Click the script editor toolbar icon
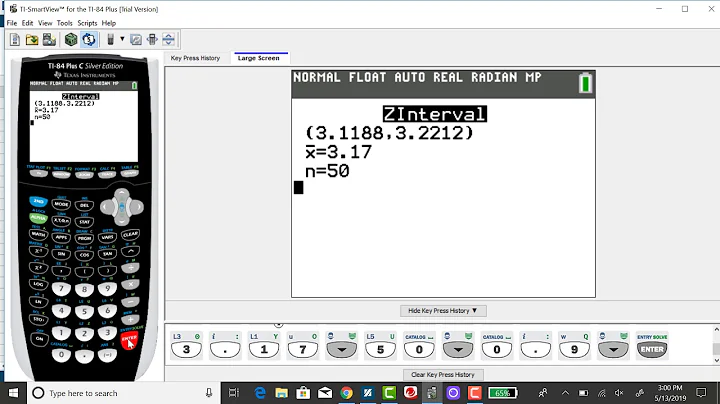This screenshot has height=404, width=720. click(x=136, y=39)
